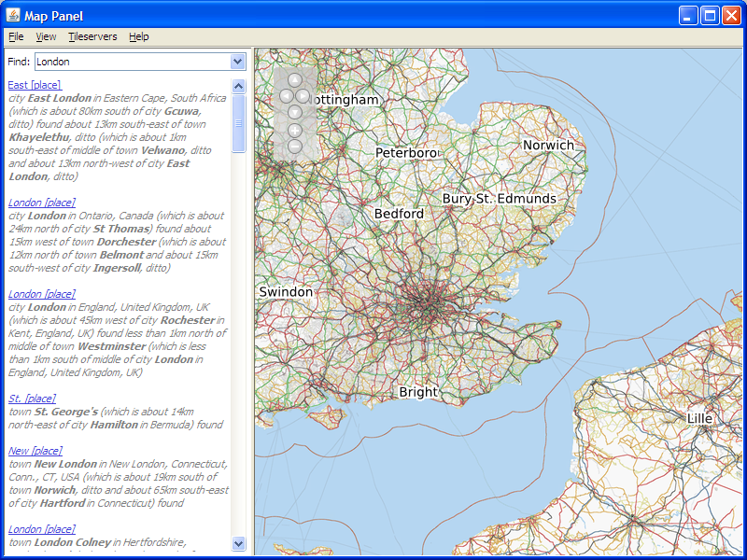The width and height of the screenshot is (747, 560).
Task: Click the Bury St. Edmunds map label
Action: click(x=500, y=199)
